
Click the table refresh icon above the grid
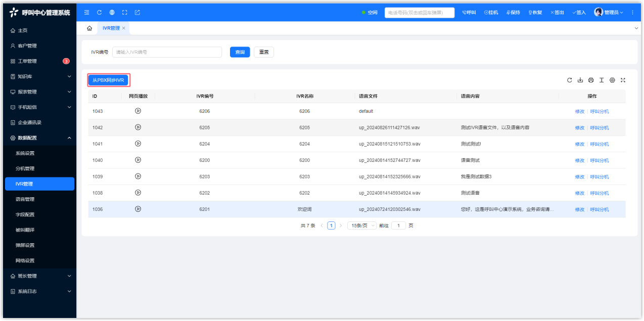point(570,80)
